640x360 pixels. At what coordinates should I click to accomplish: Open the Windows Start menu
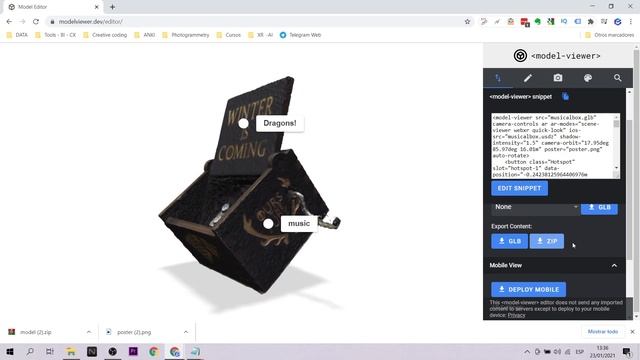9,351
